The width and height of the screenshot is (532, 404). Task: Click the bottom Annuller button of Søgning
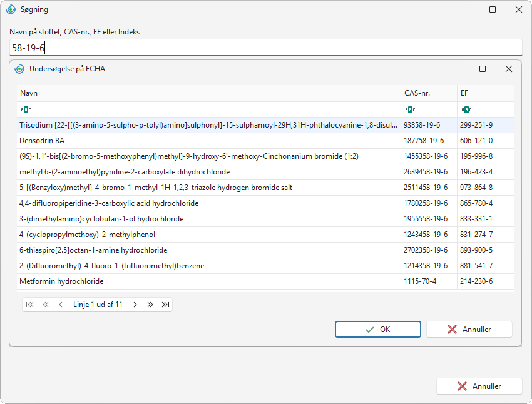click(x=479, y=386)
